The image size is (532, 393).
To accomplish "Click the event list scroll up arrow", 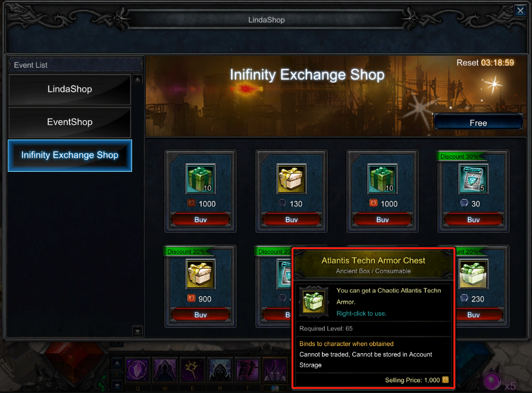I will [137, 79].
